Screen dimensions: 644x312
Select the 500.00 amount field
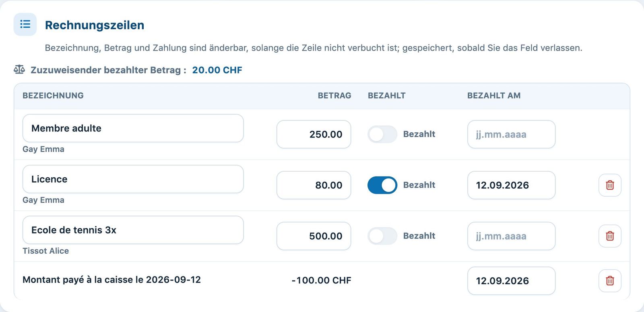(314, 236)
